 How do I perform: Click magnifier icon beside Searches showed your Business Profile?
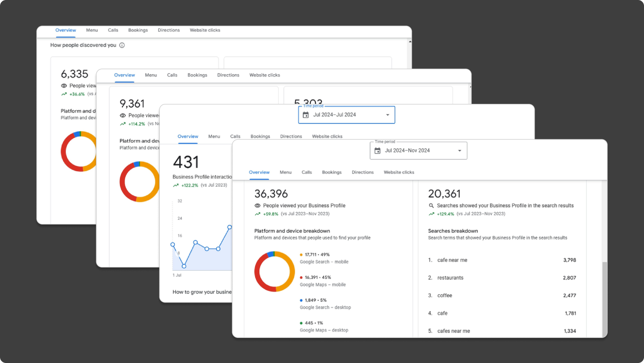[431, 206]
